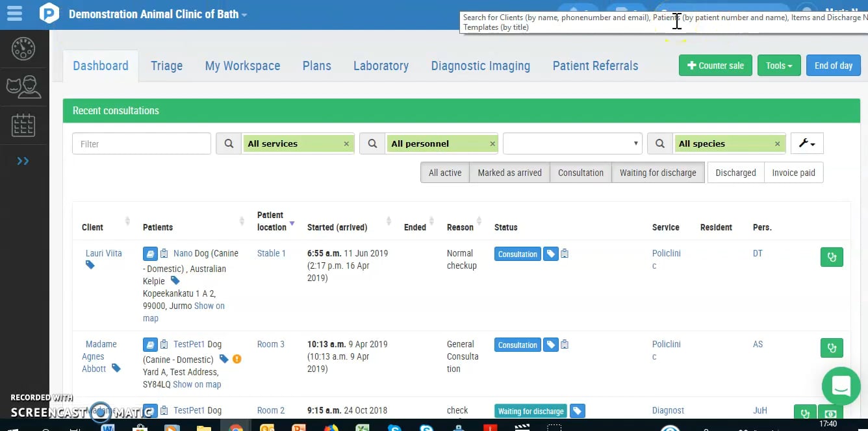Click search icon beside All personnel
The height and width of the screenshot is (431, 868).
click(x=372, y=143)
